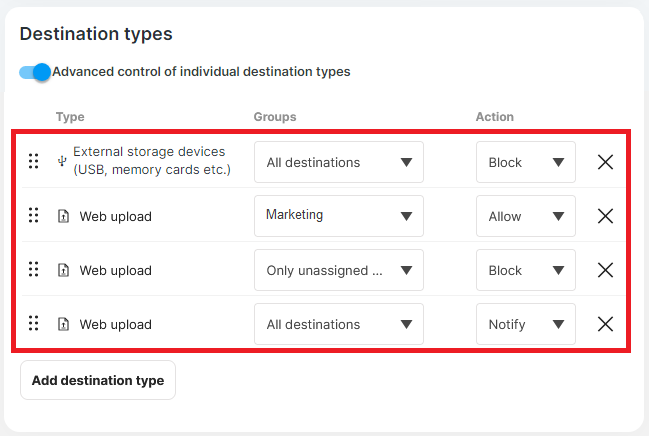
Task: Remove the Marketing Web upload rule
Action: point(605,216)
